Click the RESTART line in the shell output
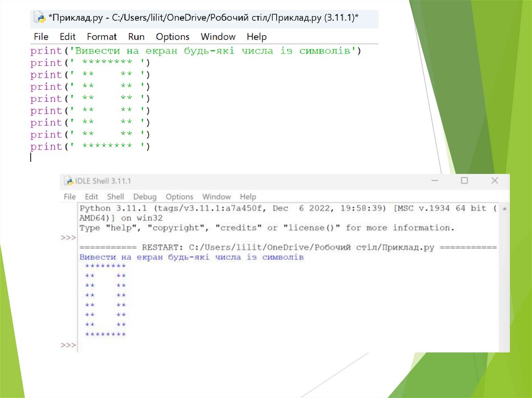 288,247
